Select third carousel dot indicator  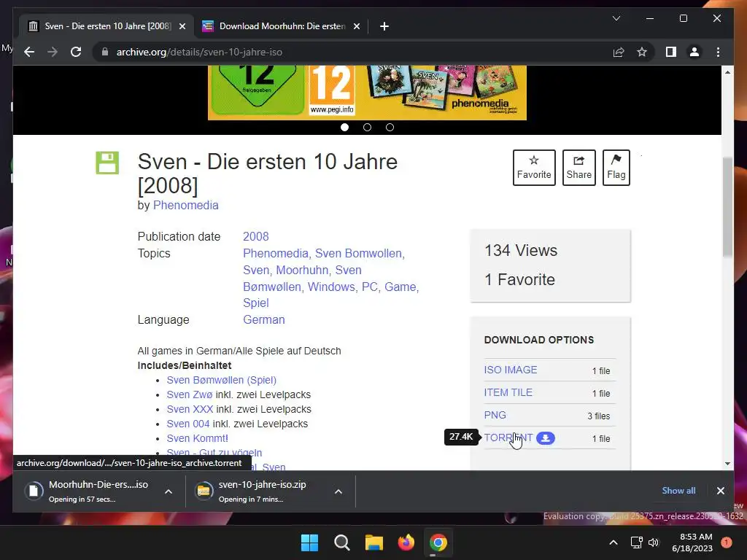[390, 127]
